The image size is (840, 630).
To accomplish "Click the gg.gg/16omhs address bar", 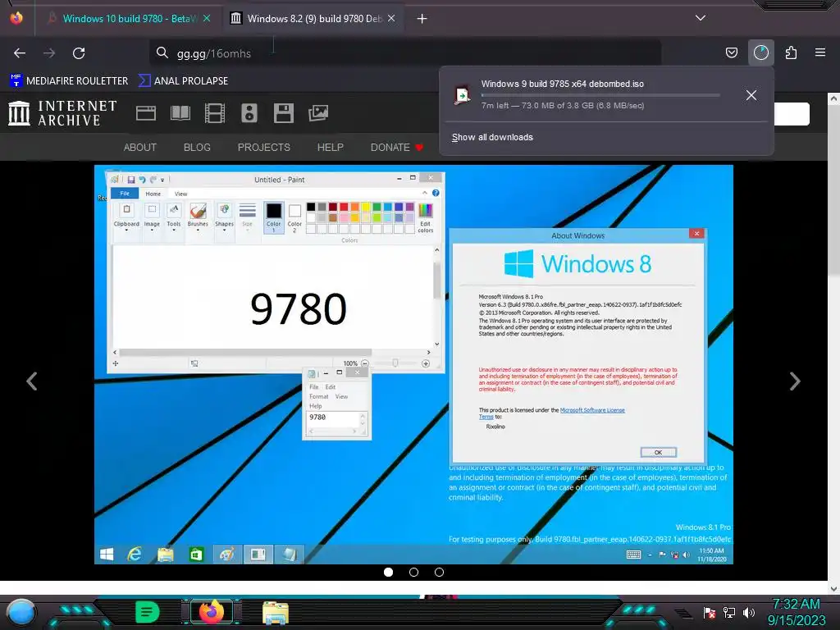I will [405, 53].
